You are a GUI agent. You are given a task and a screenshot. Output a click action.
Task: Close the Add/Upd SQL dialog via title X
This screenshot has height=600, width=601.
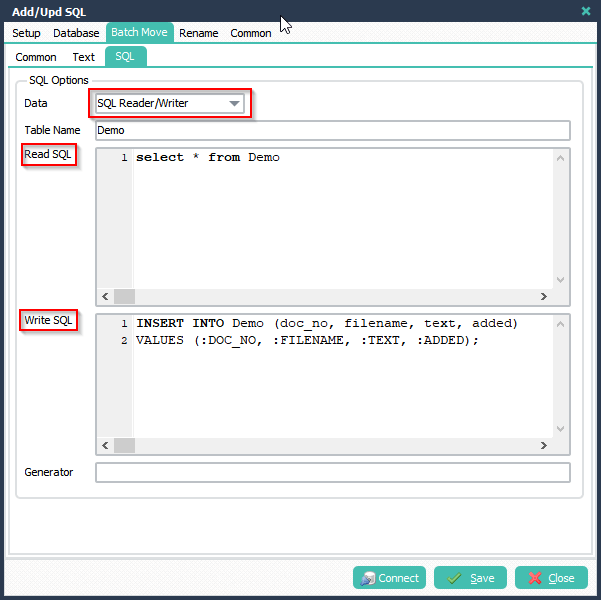(x=586, y=11)
